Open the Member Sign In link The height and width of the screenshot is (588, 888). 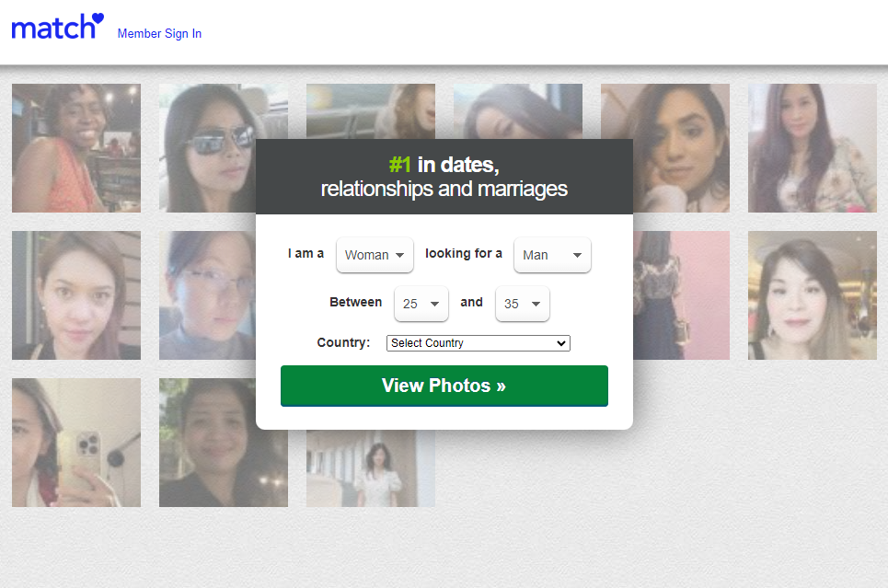tap(159, 34)
